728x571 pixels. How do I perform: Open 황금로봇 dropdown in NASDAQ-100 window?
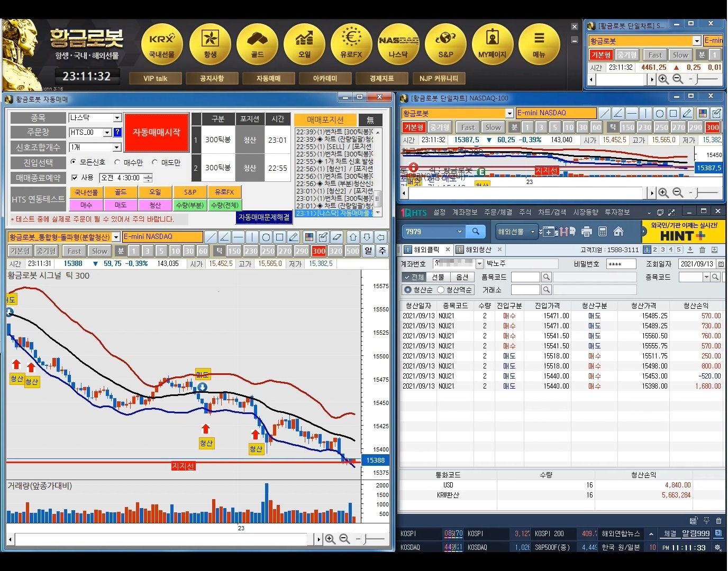[x=509, y=113]
